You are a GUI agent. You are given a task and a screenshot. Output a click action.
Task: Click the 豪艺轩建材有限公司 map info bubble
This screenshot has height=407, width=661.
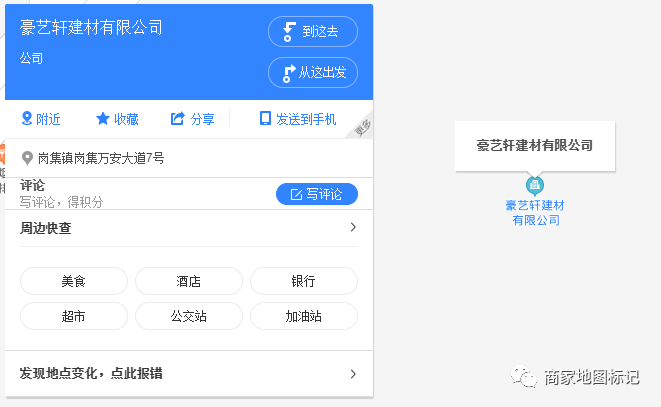535,146
